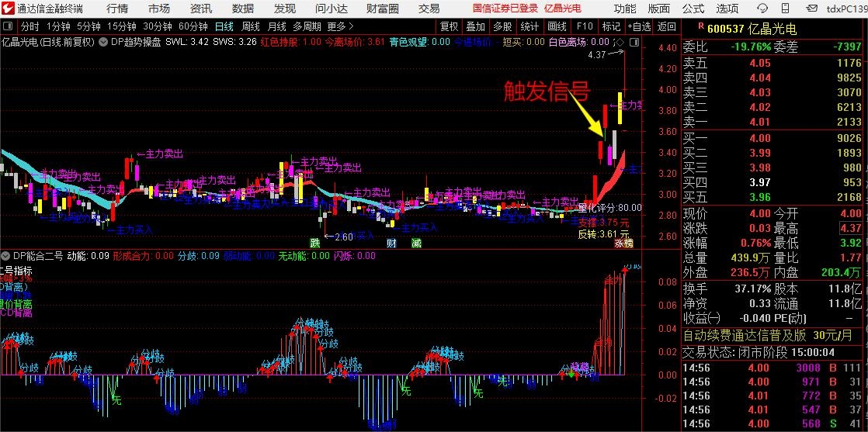Click the 多股 multi-stock button

coord(502,26)
